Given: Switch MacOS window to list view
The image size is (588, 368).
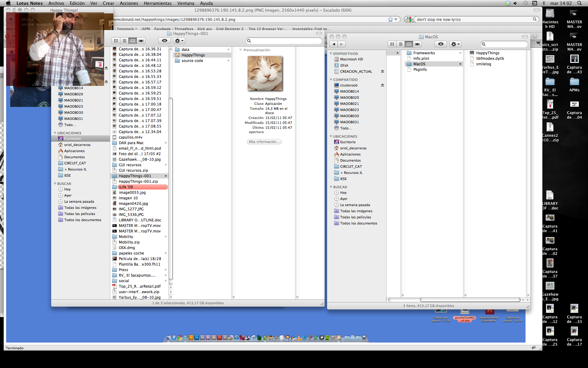Looking at the screenshot, I should pos(401,44).
